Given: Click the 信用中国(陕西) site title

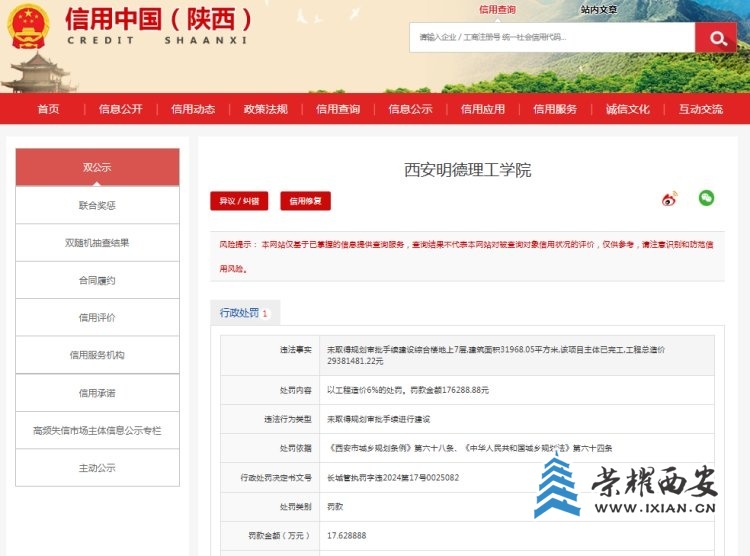Looking at the screenshot, I should (158, 20).
